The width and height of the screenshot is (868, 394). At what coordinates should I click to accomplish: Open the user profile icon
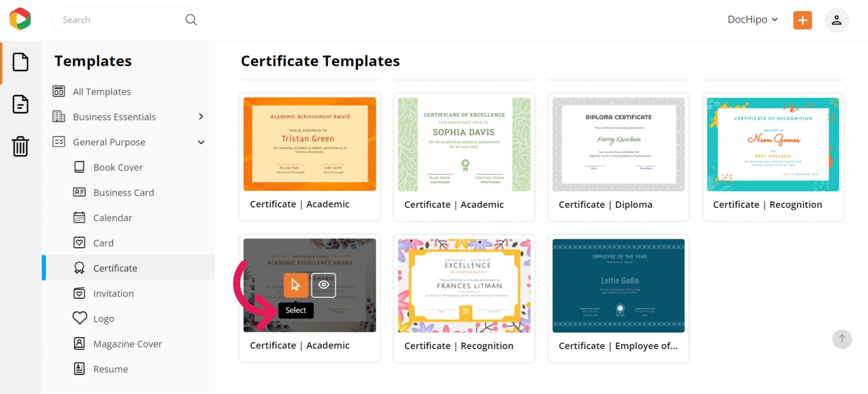(x=836, y=20)
